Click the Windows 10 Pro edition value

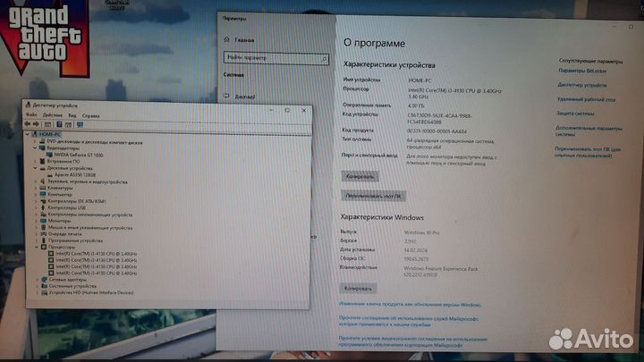coord(422,232)
